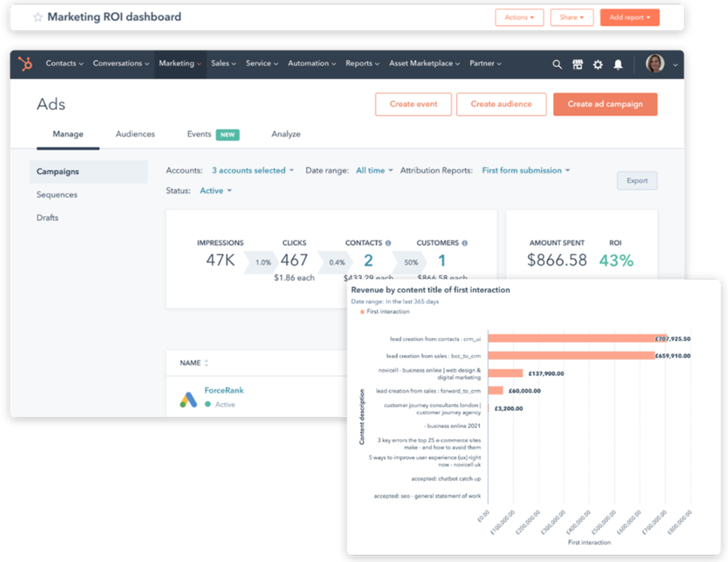Image resolution: width=728 pixels, height=562 pixels.
Task: Click the In the last 365 days text
Action: coord(412,302)
